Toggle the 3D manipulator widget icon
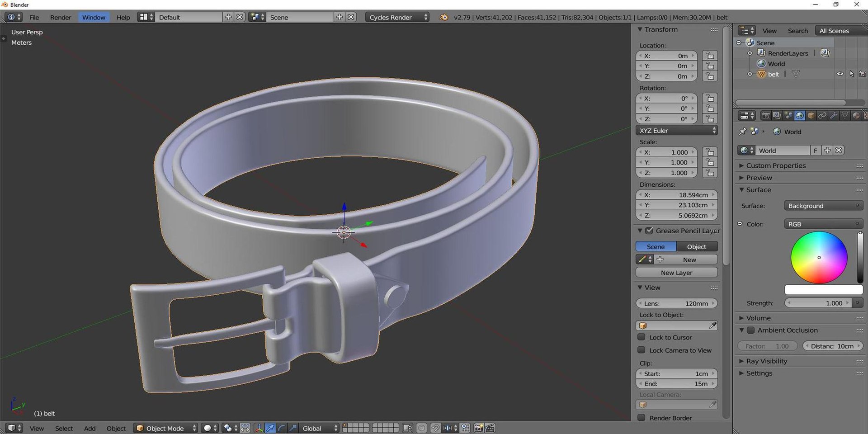868x434 pixels. coord(259,428)
